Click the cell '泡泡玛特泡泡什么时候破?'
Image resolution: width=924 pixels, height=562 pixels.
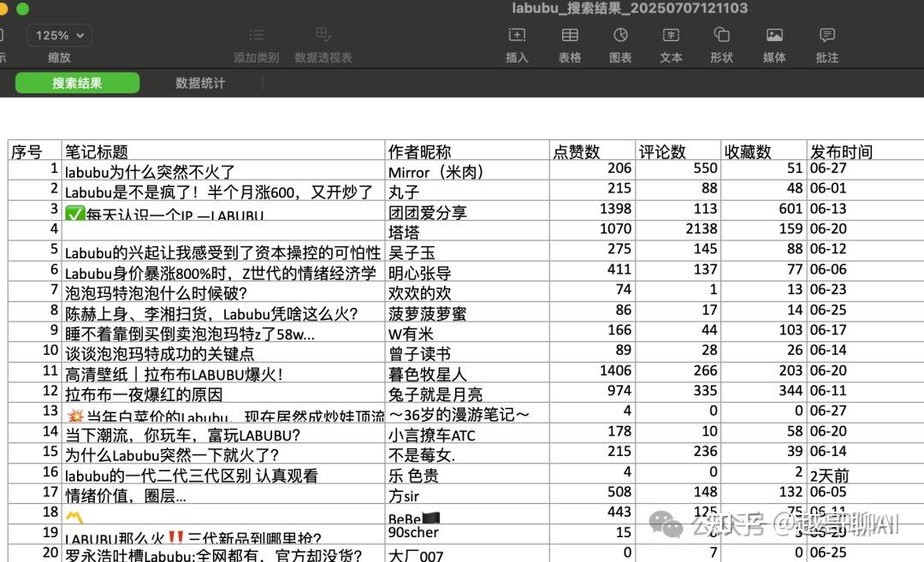[222, 293]
